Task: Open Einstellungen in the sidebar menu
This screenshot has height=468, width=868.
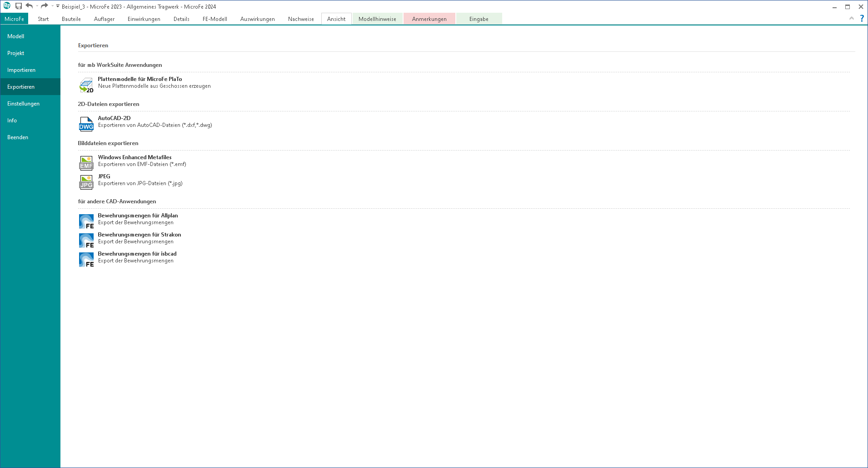Action: tap(23, 104)
